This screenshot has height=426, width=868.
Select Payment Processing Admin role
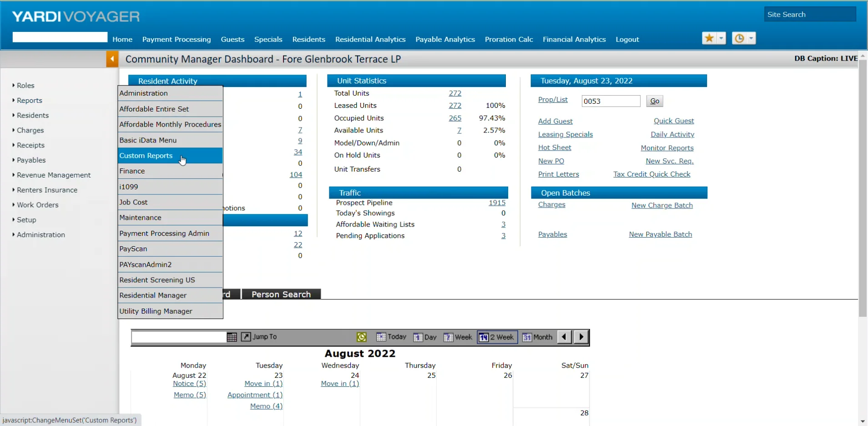click(x=170, y=233)
